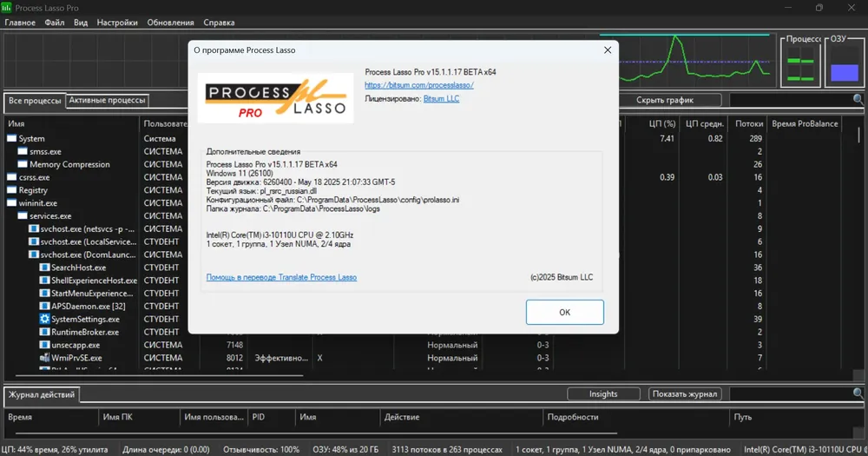
Task: Select the Журнал действий tab
Action: tap(42, 394)
